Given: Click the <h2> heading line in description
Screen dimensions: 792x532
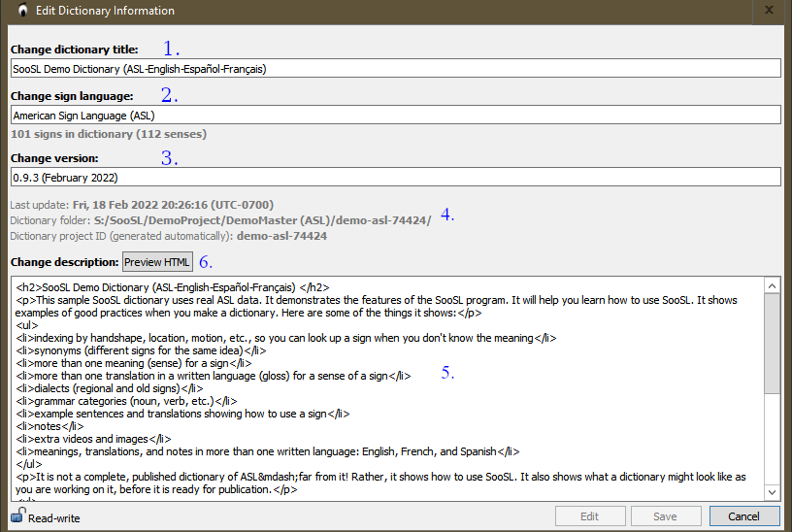Looking at the screenshot, I should tap(172, 287).
